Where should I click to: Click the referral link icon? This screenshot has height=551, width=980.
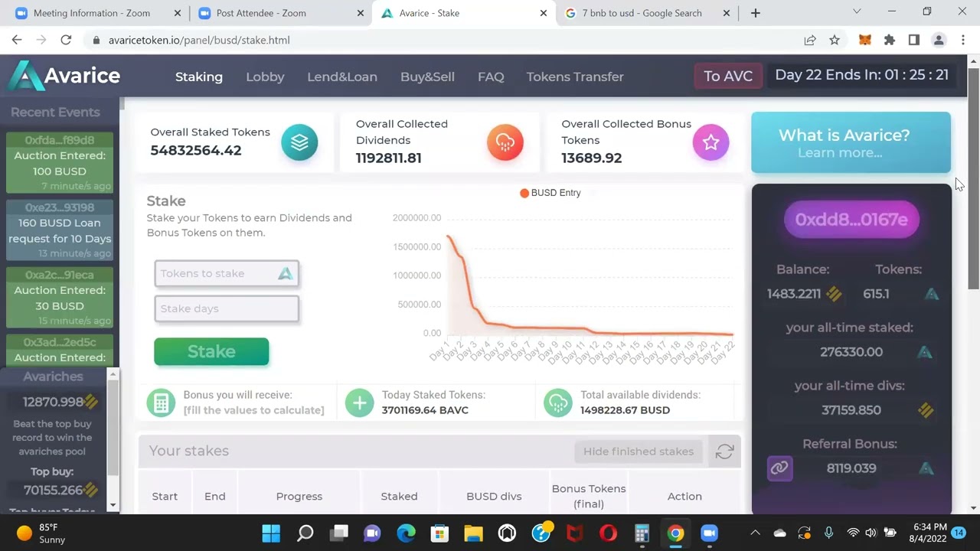779,468
